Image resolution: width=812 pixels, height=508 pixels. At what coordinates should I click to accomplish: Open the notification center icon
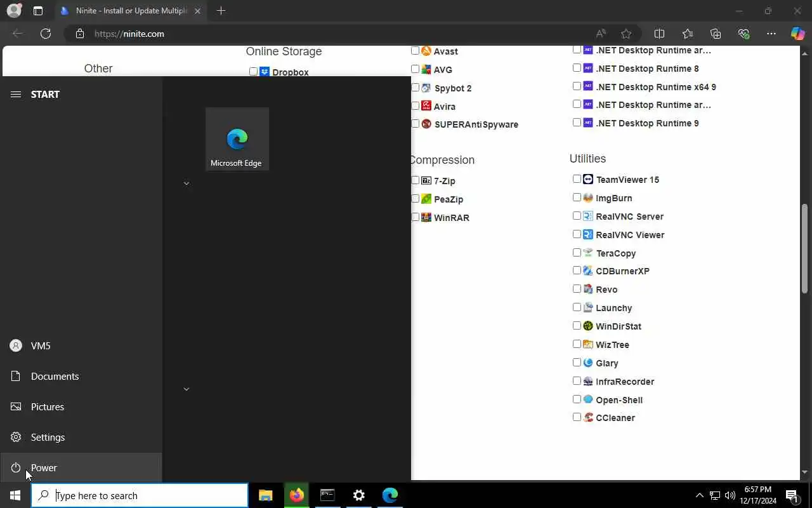[x=792, y=495]
